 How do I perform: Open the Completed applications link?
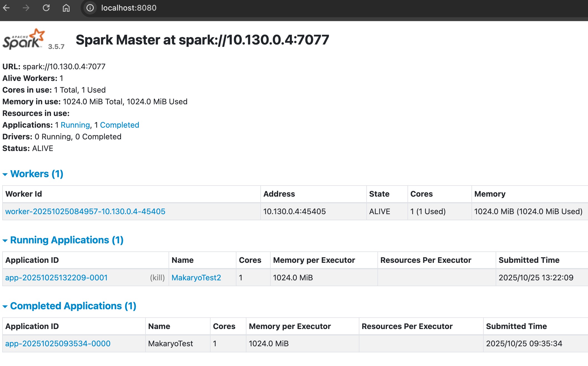119,125
